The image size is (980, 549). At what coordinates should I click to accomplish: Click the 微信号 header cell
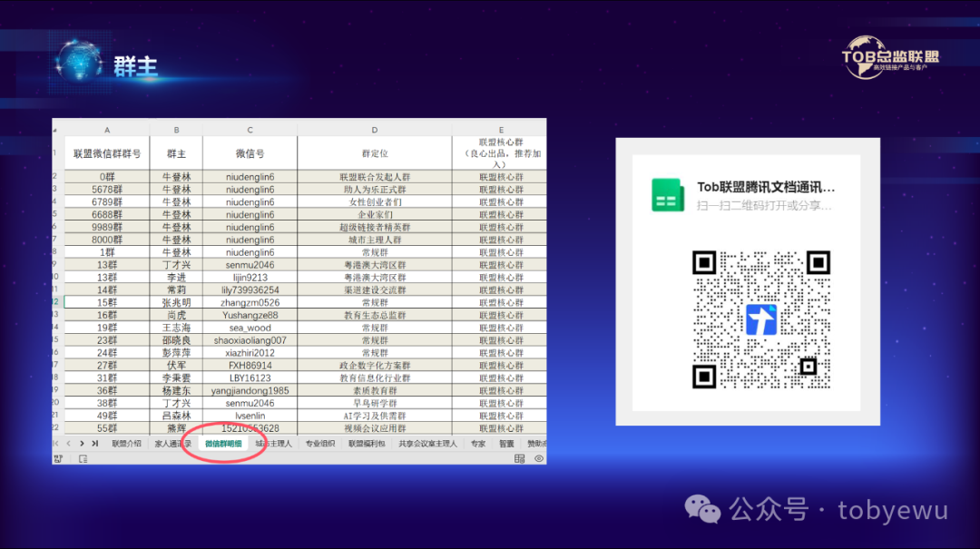(250, 153)
